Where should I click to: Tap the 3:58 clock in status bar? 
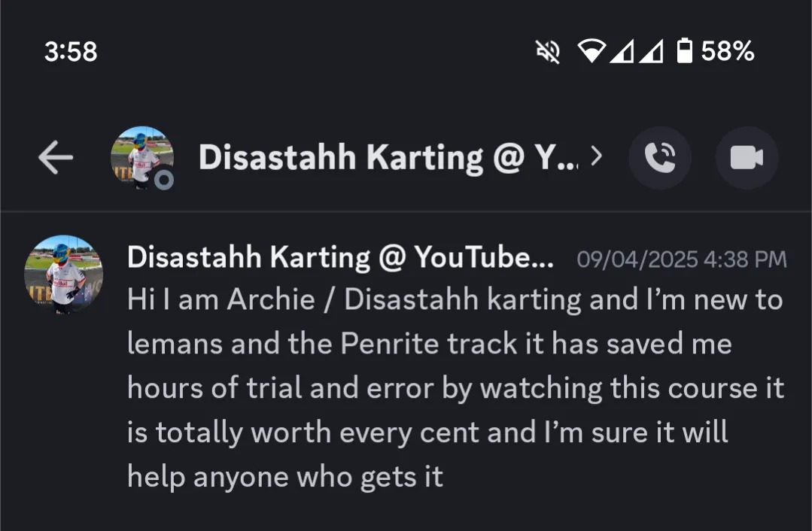click(71, 51)
